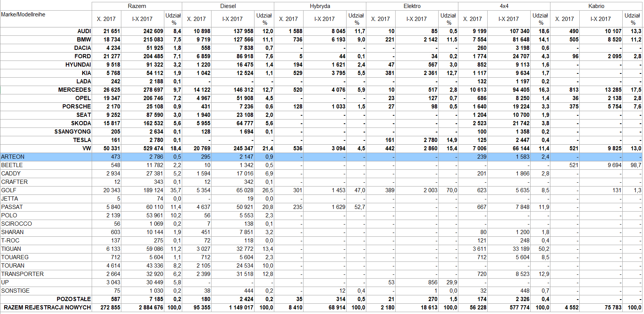The width and height of the screenshot is (644, 314).
Task: Select the Marke/Modellreihe header cell
Action: tap(23, 14)
